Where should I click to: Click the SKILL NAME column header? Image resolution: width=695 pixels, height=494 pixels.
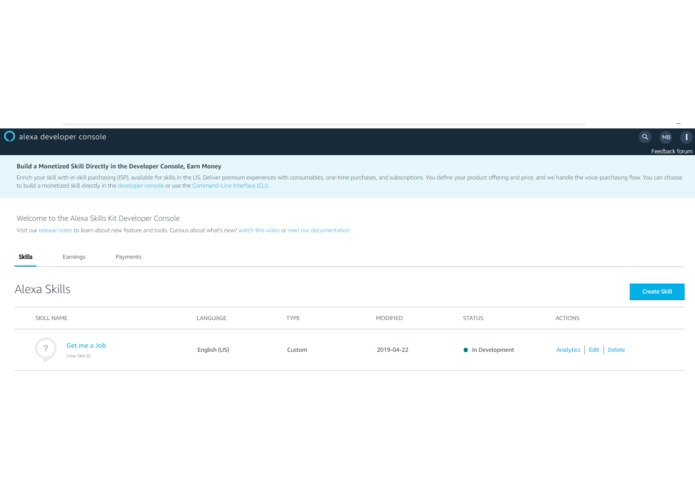51,318
